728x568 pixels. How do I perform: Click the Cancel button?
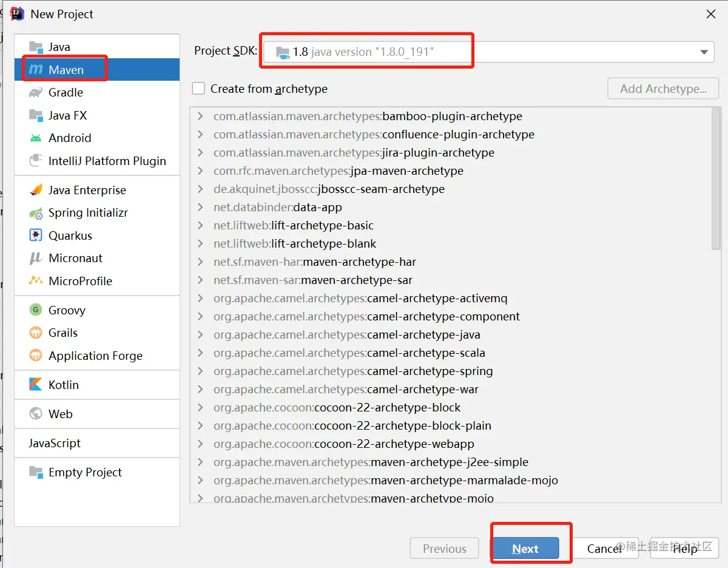(x=604, y=549)
